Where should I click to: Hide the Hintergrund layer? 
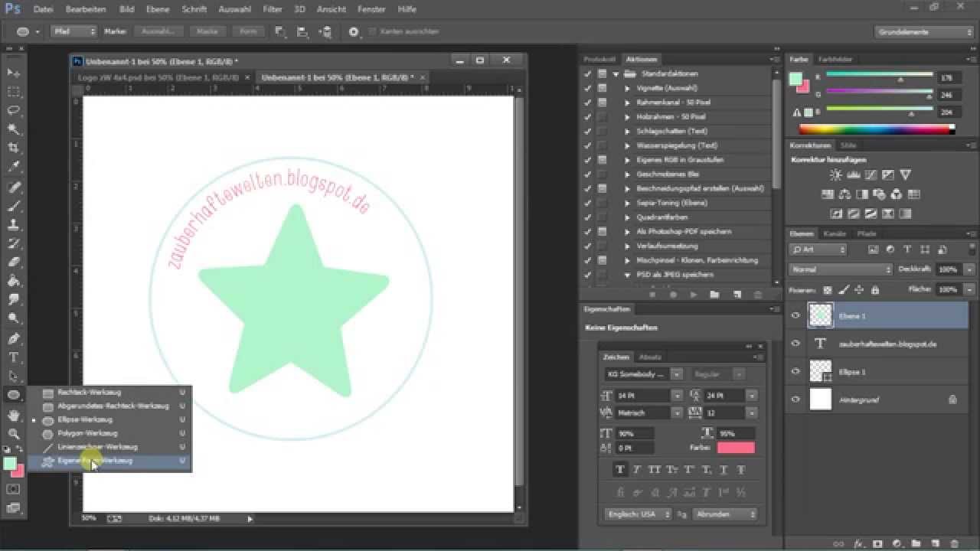795,399
